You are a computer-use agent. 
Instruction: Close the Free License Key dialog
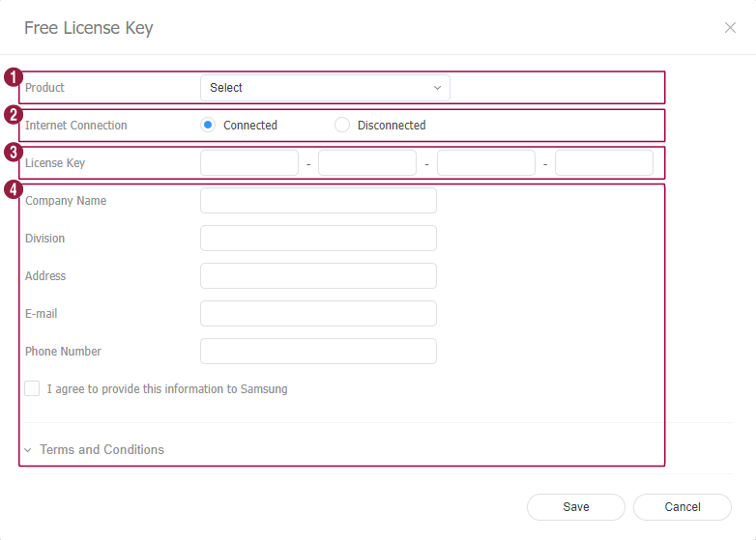coord(730,28)
